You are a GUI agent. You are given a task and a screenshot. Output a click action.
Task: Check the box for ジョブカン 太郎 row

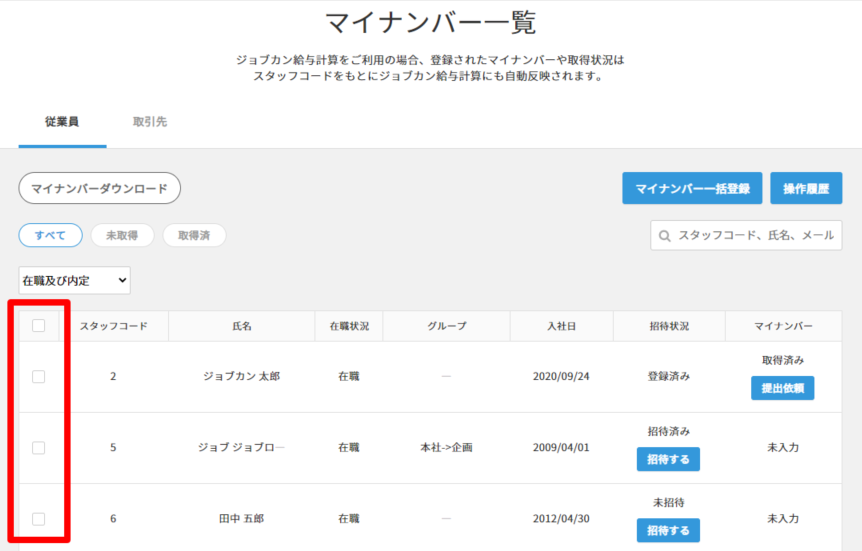tap(39, 377)
